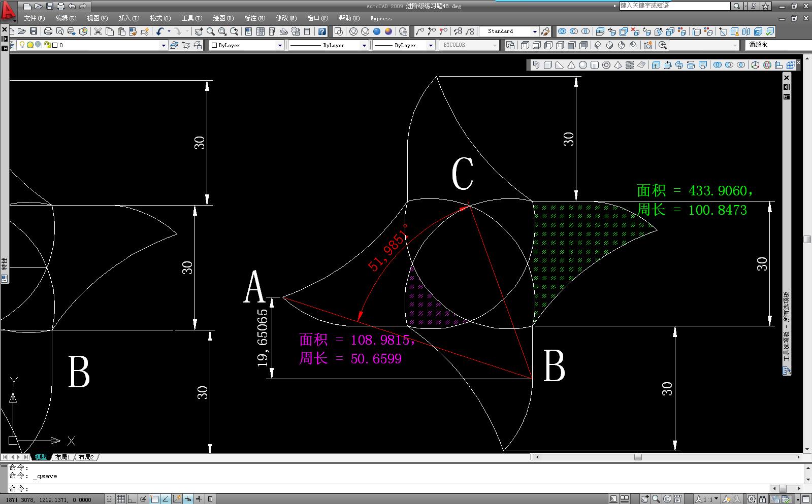Click the layer 0 white color swatch
This screenshot has height=504, width=812.
click(x=55, y=45)
